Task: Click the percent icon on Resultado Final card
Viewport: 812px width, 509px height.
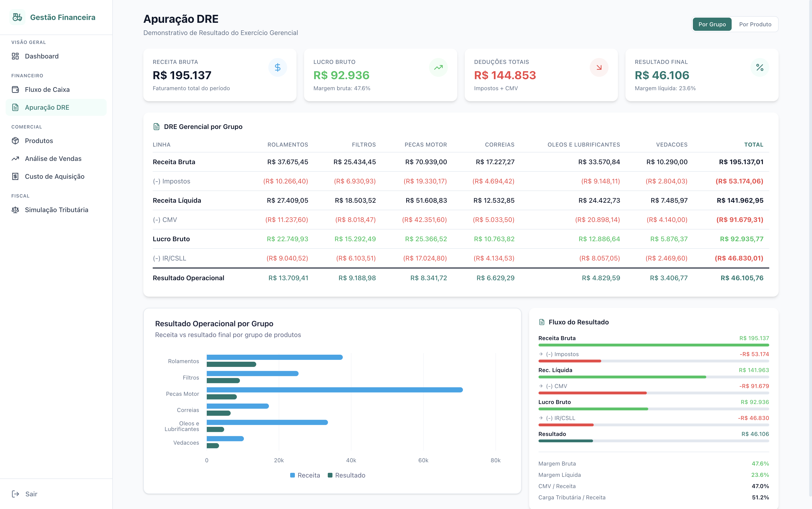Action: click(x=759, y=67)
